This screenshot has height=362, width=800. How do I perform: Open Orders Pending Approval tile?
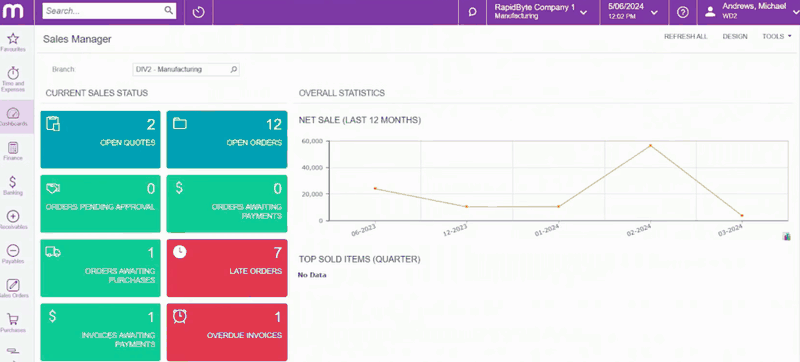pyautogui.click(x=101, y=204)
